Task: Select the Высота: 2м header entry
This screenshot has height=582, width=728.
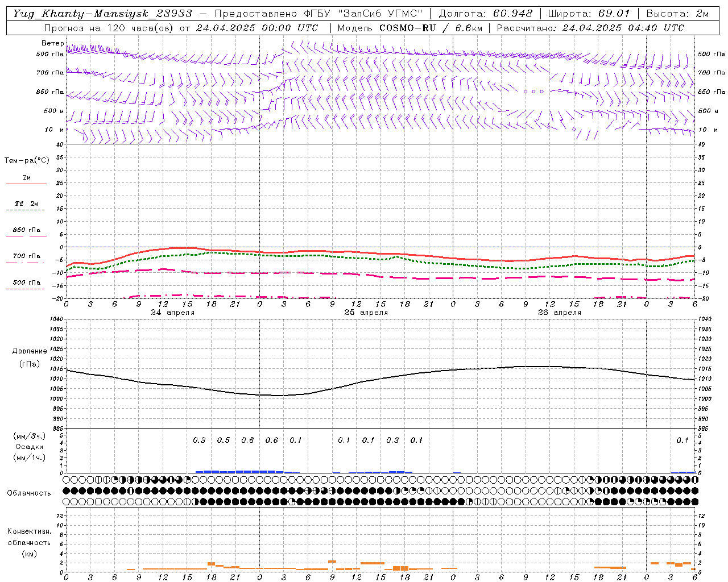Action: pos(677,14)
